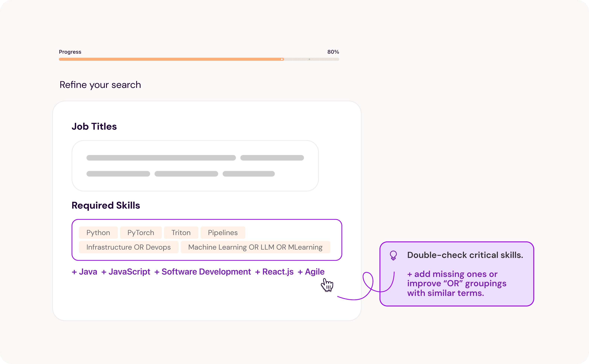The width and height of the screenshot is (589, 364).
Task: Select the Pipelines skill tag
Action: (x=223, y=232)
